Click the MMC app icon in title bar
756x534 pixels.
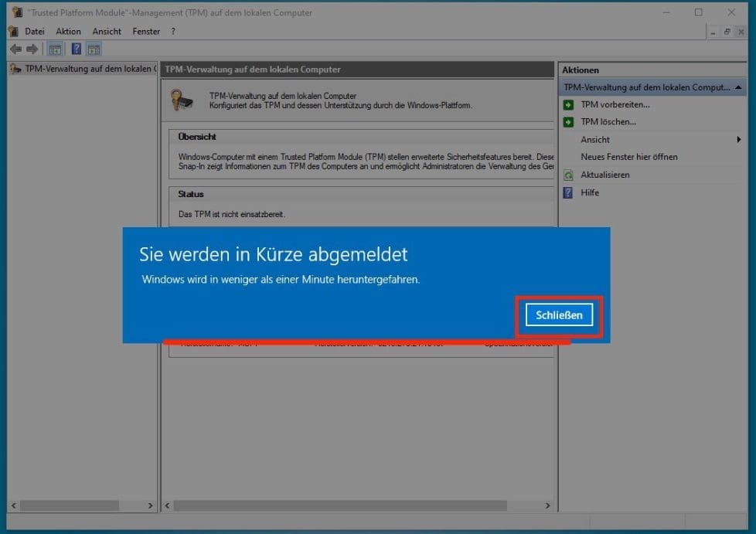pyautogui.click(x=17, y=12)
